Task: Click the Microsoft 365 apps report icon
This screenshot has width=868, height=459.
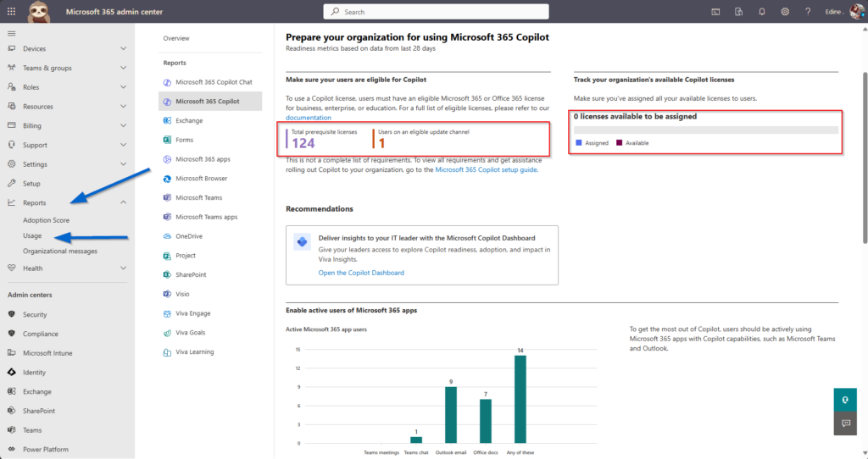Action: point(167,159)
